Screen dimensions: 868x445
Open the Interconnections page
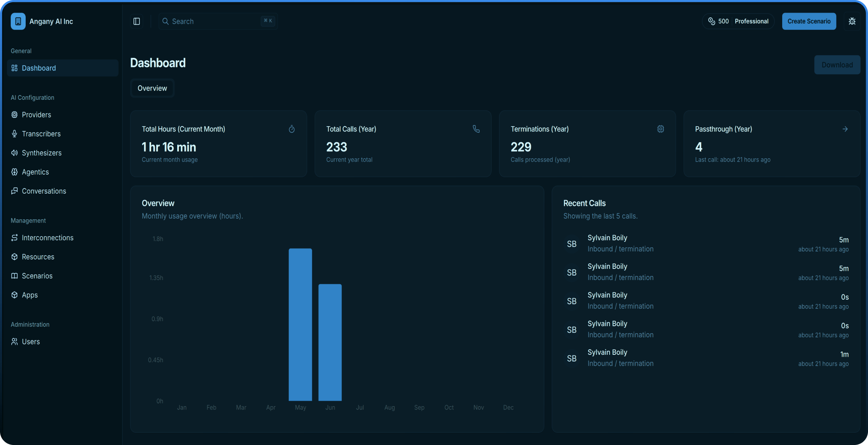(47, 238)
